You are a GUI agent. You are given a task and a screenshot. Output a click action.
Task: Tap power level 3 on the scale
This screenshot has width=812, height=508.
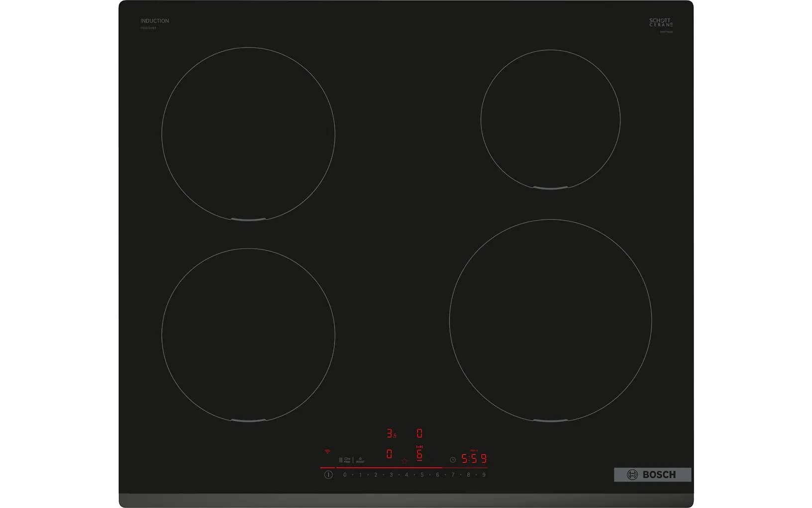coord(391,475)
